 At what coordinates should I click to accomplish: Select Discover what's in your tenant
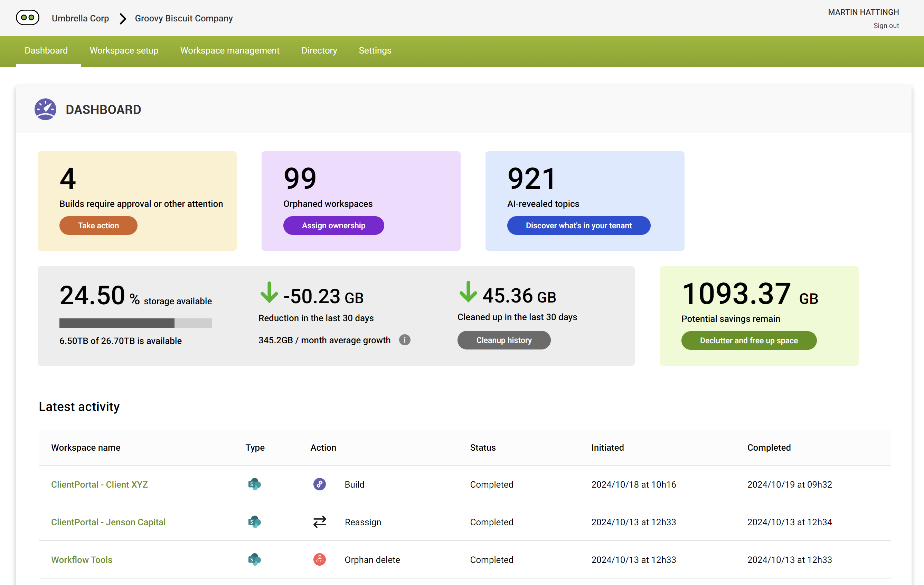[x=578, y=225]
